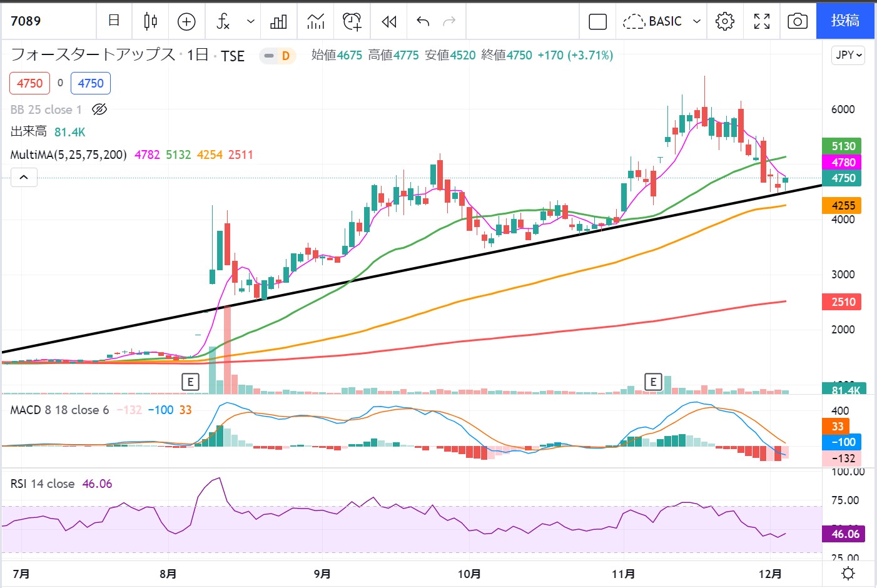
Task: Click the orange 33 signal axis label
Action: [837, 427]
